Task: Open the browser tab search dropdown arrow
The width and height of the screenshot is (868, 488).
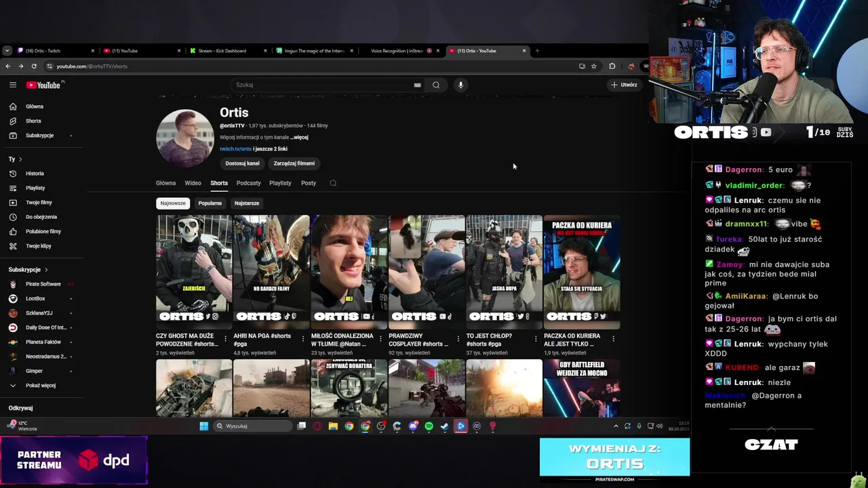Action: coord(7,51)
